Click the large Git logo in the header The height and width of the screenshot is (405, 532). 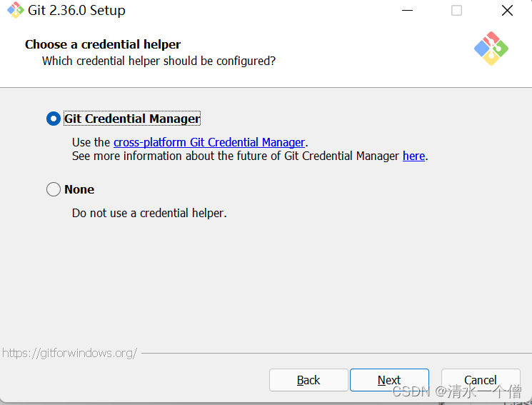[491, 49]
